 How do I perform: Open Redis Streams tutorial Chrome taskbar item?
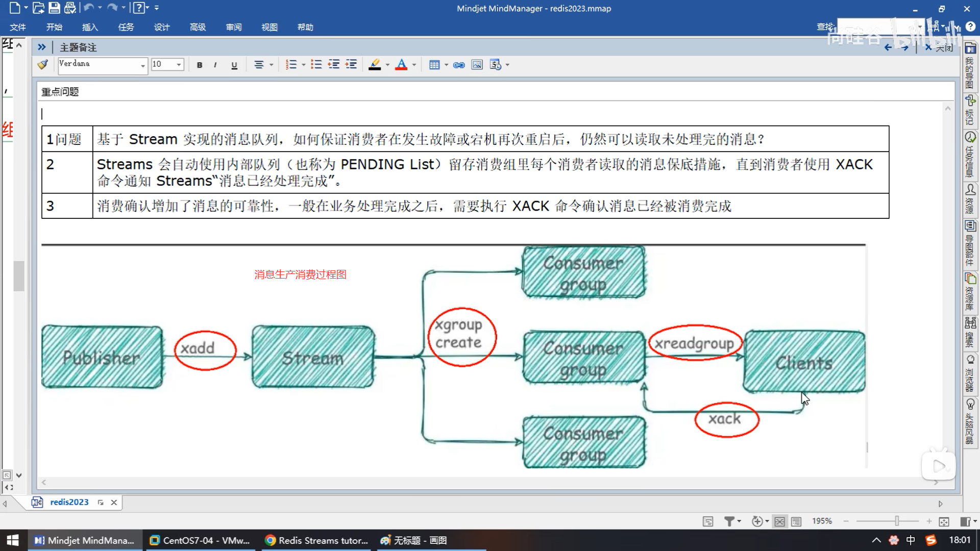(317, 540)
